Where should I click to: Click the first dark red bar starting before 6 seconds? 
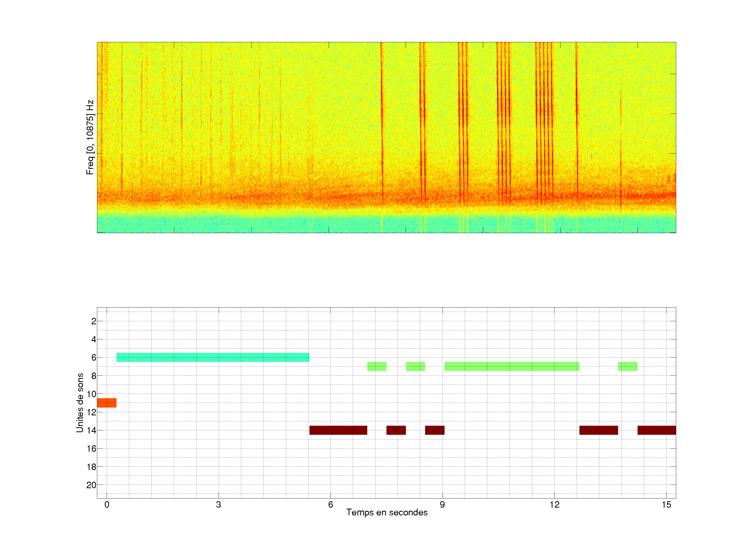(338, 430)
